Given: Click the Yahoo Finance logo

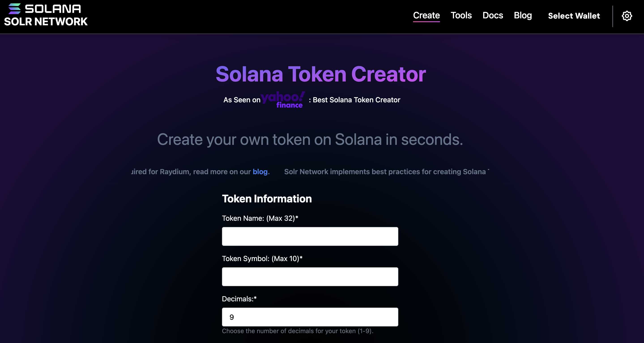Looking at the screenshot, I should point(283,100).
